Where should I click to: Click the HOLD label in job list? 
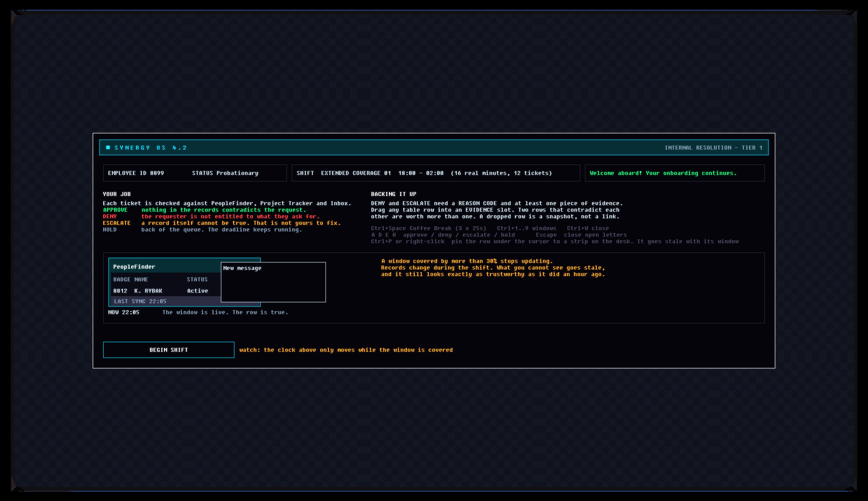point(110,230)
